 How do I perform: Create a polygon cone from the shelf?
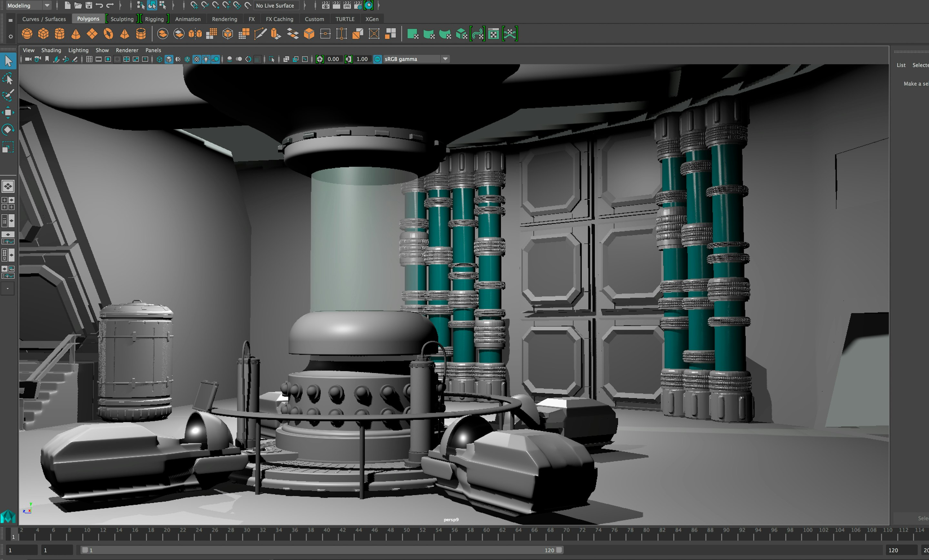(x=76, y=34)
